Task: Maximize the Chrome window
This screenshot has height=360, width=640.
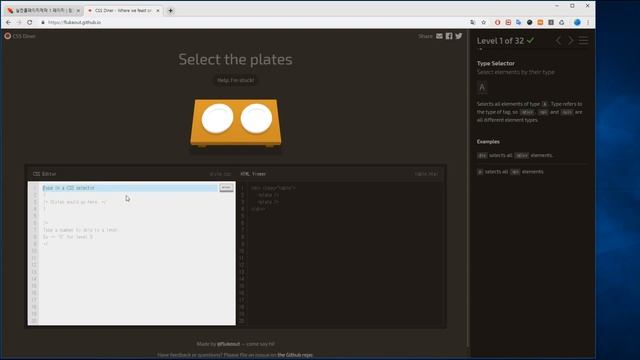Action: pyautogui.click(x=572, y=6)
